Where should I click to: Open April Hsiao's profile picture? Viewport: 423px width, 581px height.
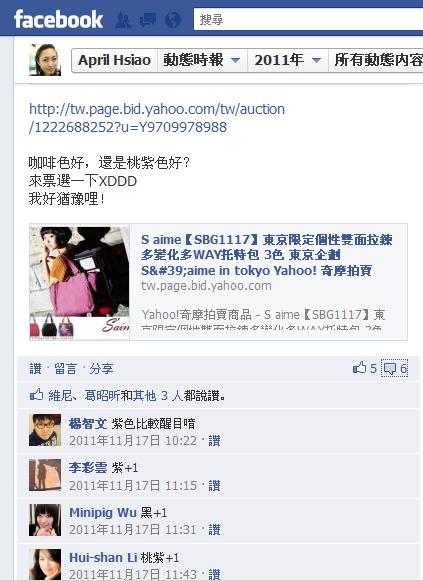click(45, 60)
